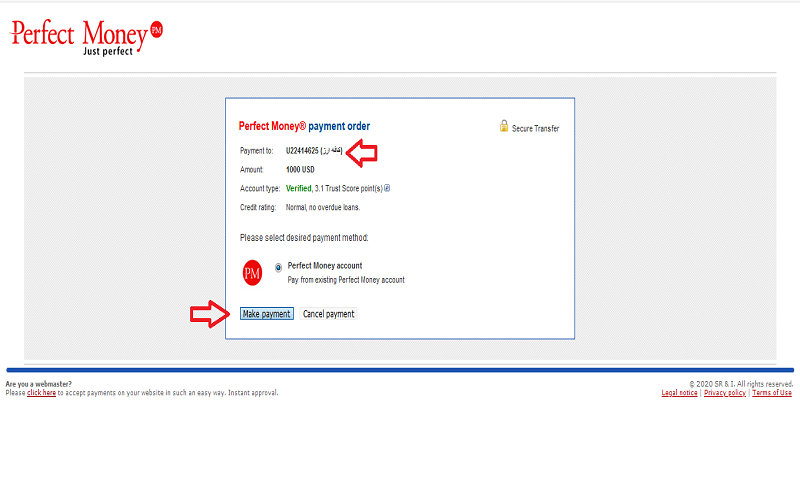Screen dimensions: 800x500
Task: Open the Terms of Use link
Action: click(772, 392)
